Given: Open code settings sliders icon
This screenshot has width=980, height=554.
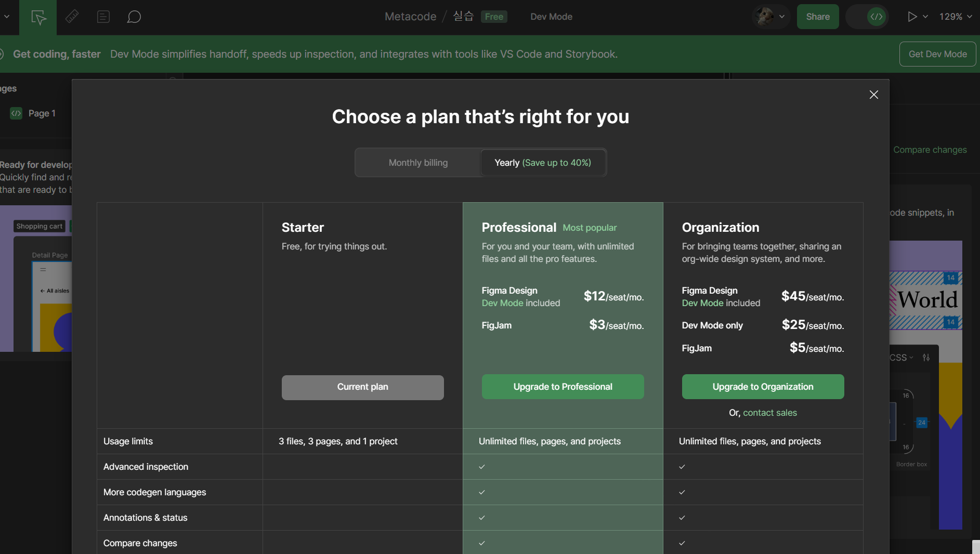Looking at the screenshot, I should tap(926, 358).
